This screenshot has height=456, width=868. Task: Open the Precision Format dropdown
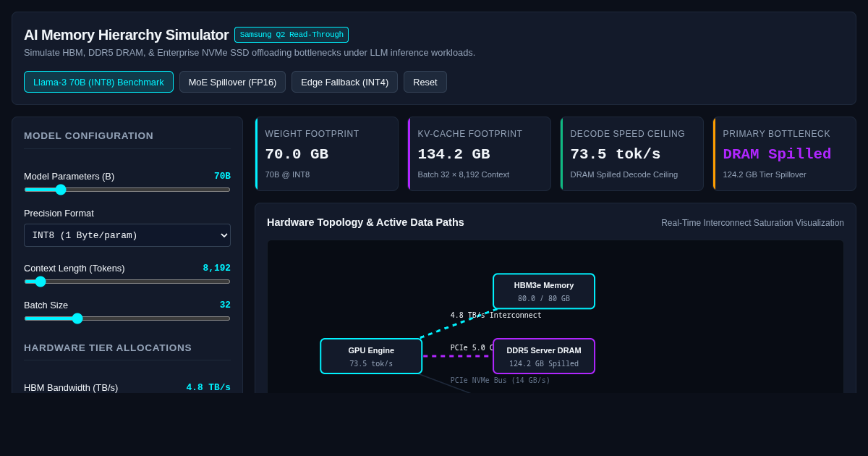[127, 235]
